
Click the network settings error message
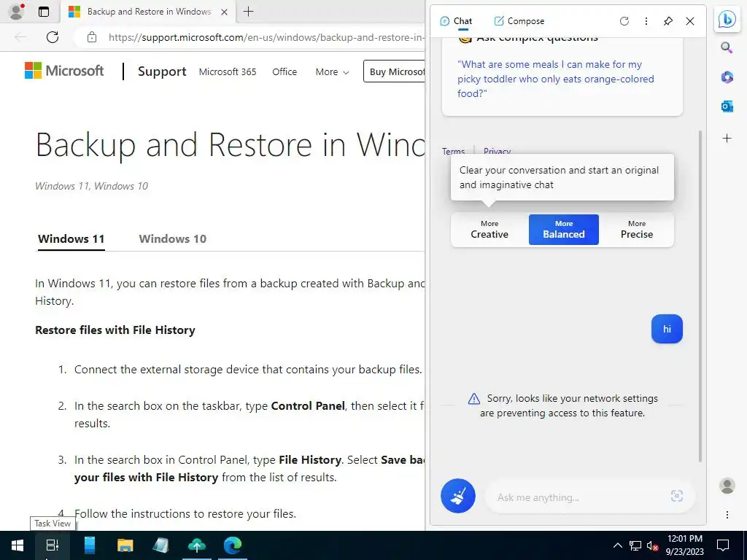562,405
